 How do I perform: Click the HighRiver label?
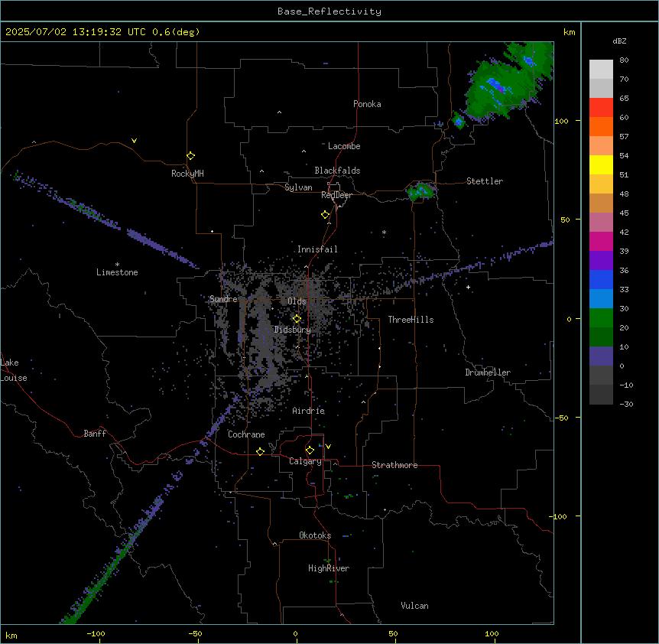[329, 568]
